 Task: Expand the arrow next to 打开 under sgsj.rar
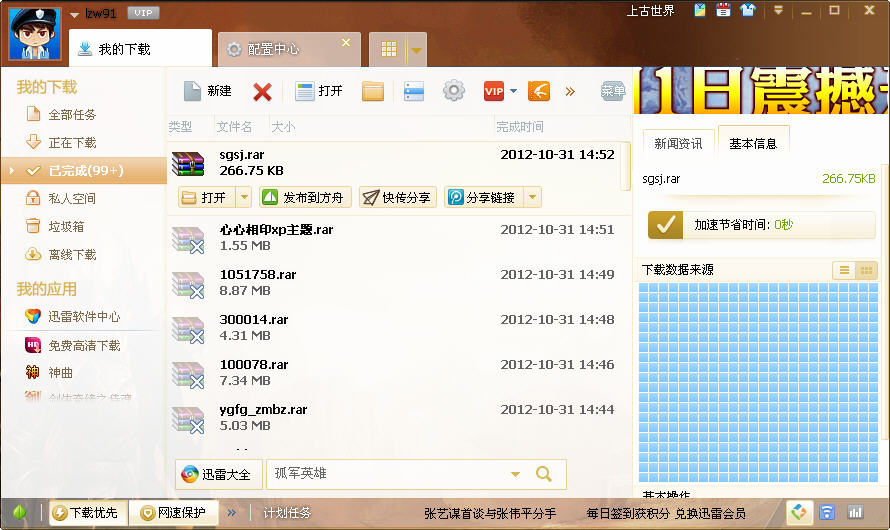coord(244,197)
